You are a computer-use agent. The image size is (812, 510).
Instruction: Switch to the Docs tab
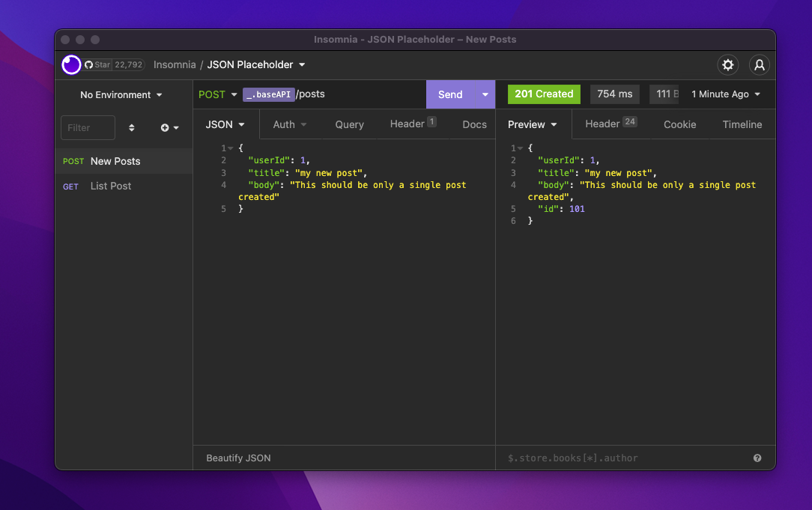pos(474,124)
